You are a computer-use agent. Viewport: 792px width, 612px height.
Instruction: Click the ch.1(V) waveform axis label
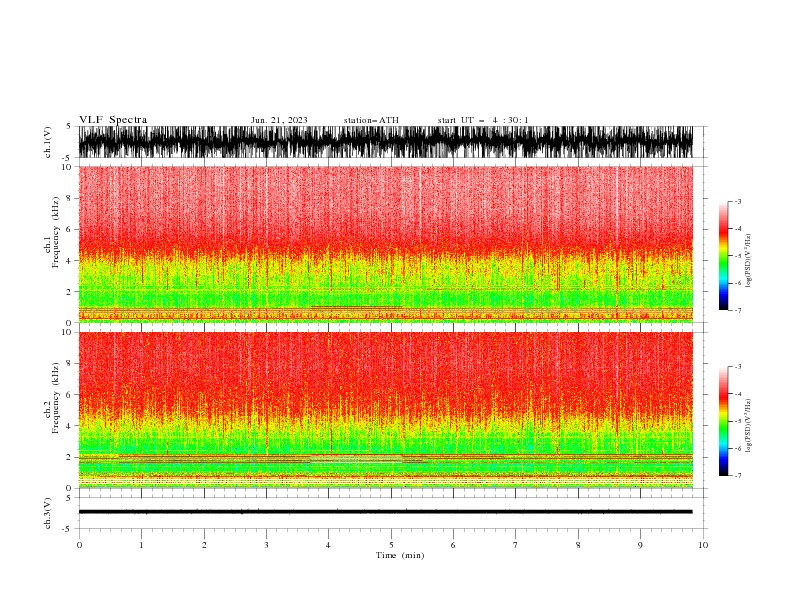click(48, 142)
